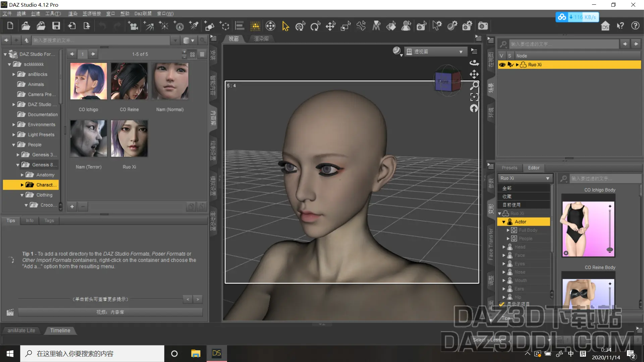Open the Daz联盟 menu in the menu bar

[x=143, y=14]
